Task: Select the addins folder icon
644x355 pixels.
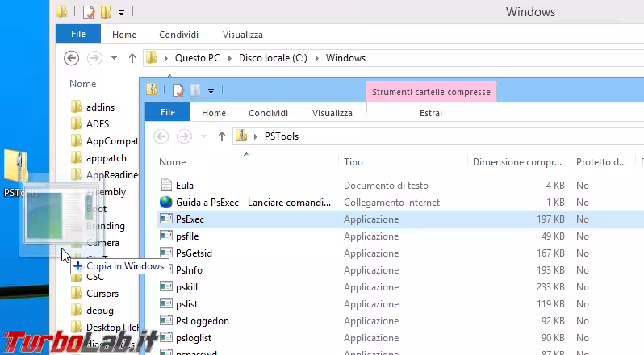Action: click(77, 107)
